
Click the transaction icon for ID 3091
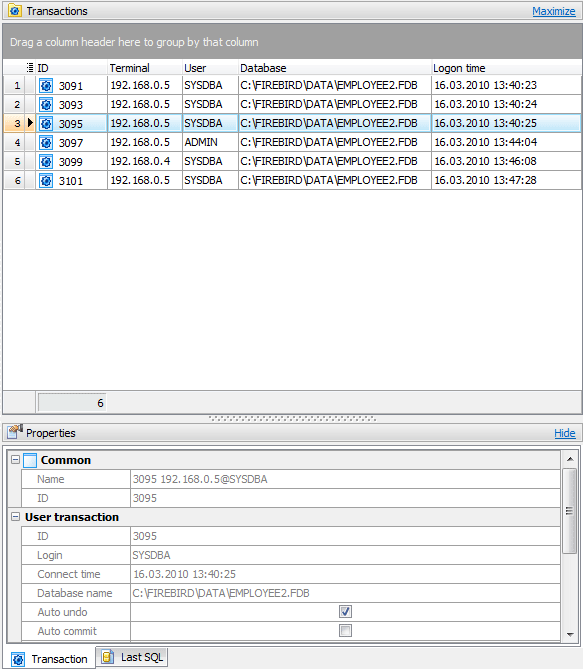(46, 86)
